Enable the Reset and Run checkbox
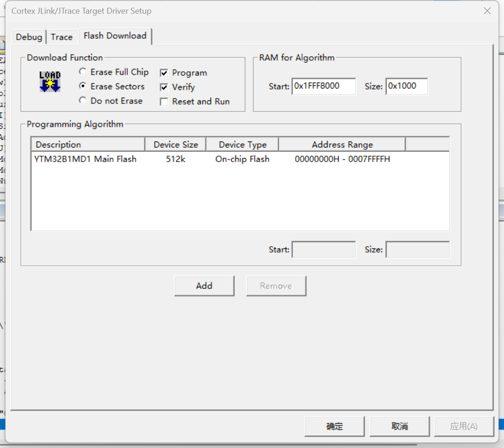The height and width of the screenshot is (448, 504). tap(164, 101)
